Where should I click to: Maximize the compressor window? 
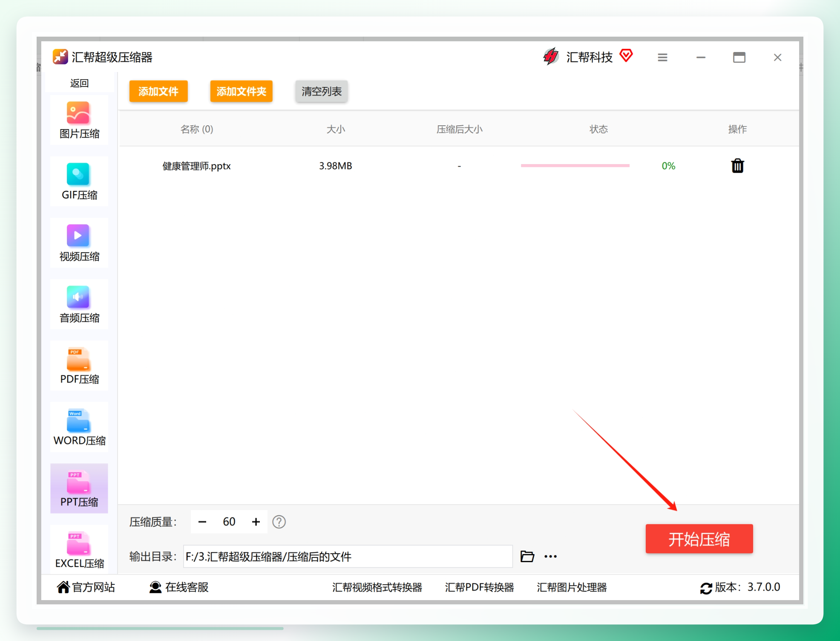click(x=739, y=58)
